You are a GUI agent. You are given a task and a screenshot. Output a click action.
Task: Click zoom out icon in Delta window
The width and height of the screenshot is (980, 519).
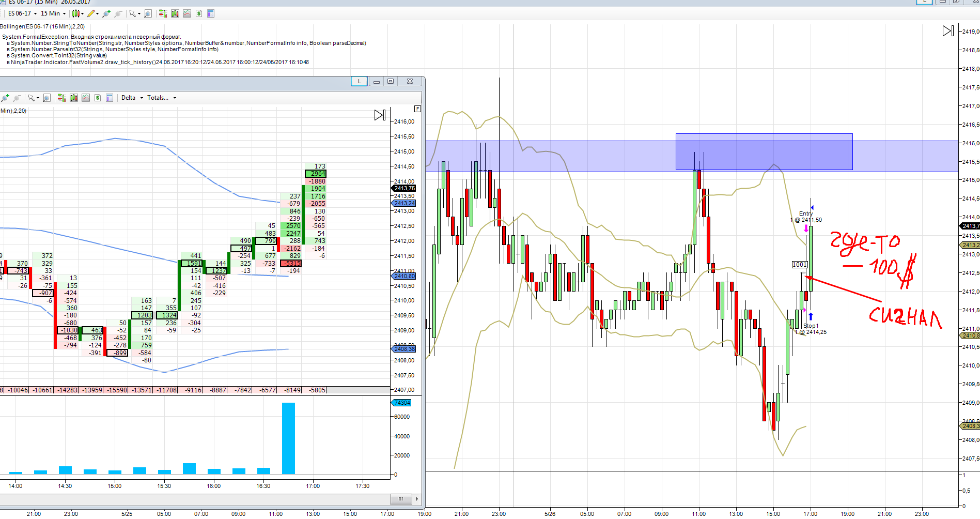click(x=17, y=98)
